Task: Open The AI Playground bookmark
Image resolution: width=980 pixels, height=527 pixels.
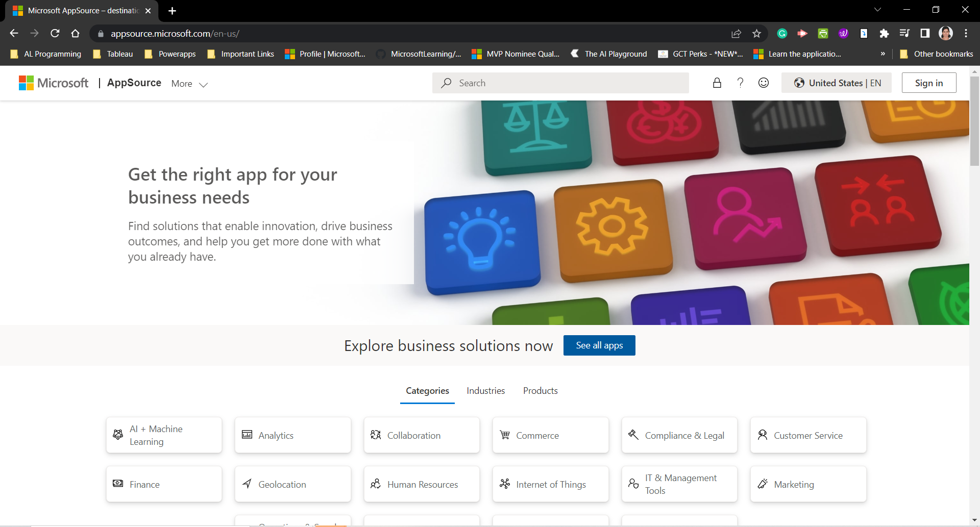Action: coord(608,54)
